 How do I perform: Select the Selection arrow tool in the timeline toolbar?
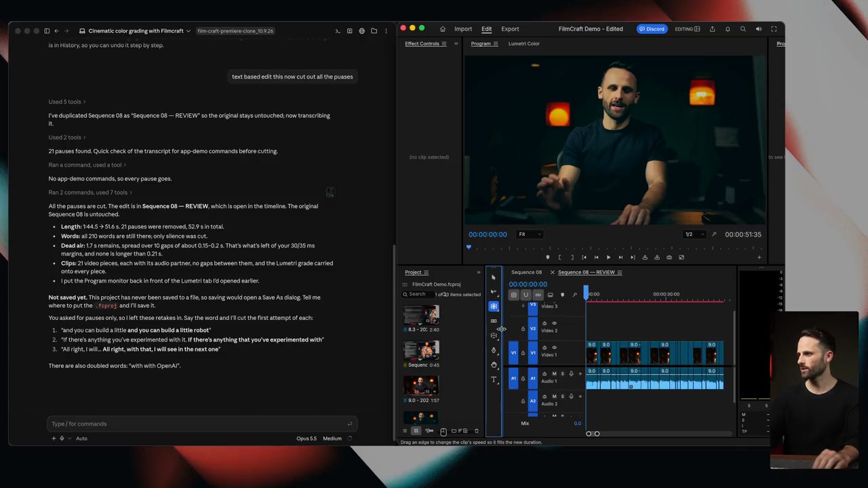point(494,277)
